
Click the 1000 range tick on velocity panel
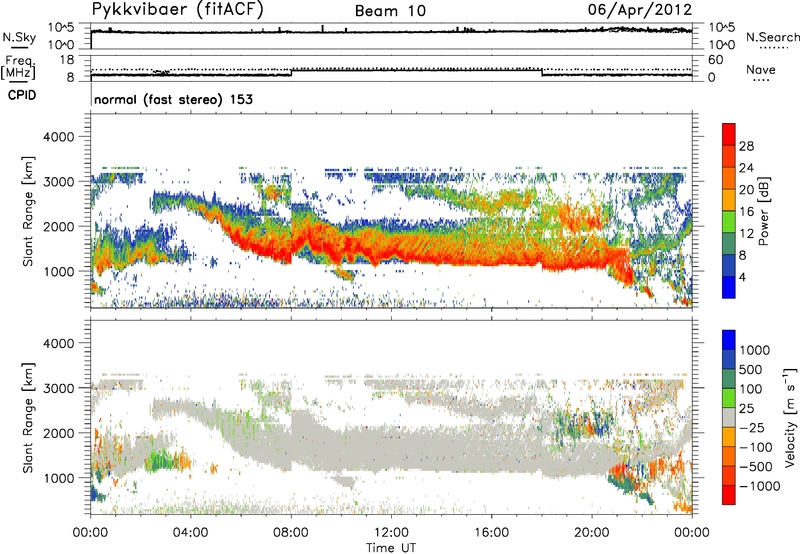coord(58,478)
